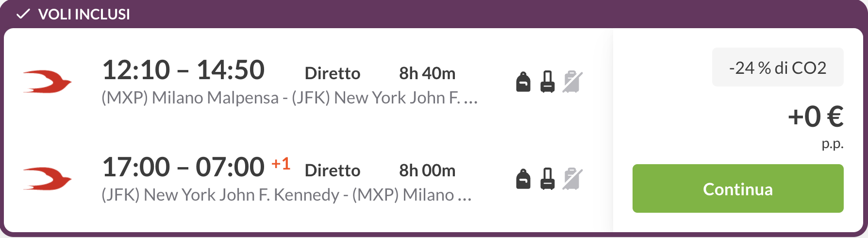Image resolution: width=868 pixels, height=238 pixels.
Task: Click outbound route Milano Malpensa to JFK
Action: 289,98
